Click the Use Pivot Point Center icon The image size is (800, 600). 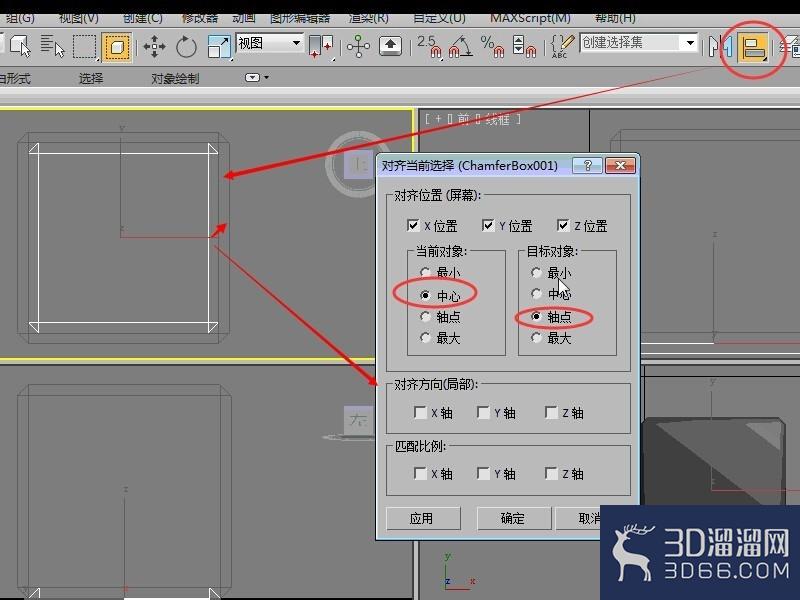point(321,47)
